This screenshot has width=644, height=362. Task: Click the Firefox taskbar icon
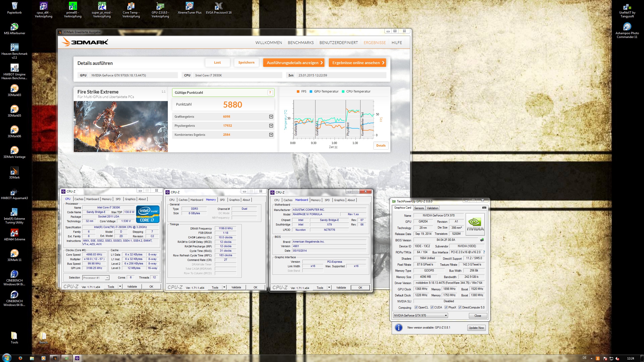point(20,358)
